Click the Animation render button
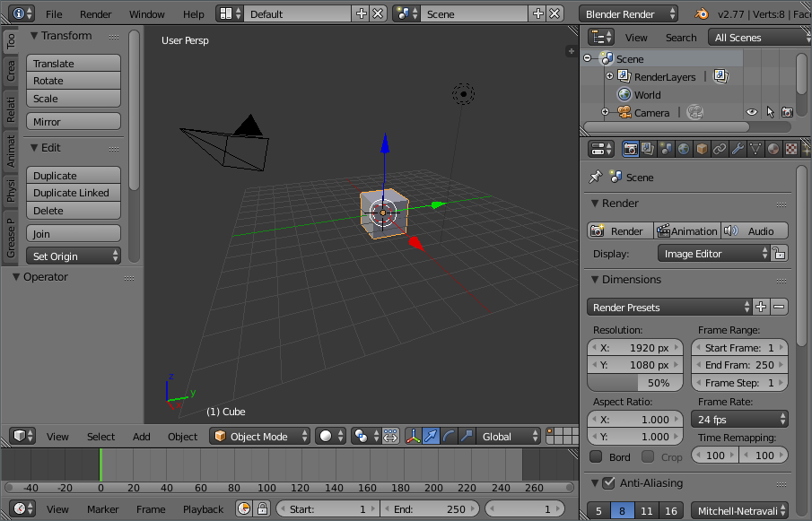Viewport: 812px width, 521px height. click(x=687, y=230)
